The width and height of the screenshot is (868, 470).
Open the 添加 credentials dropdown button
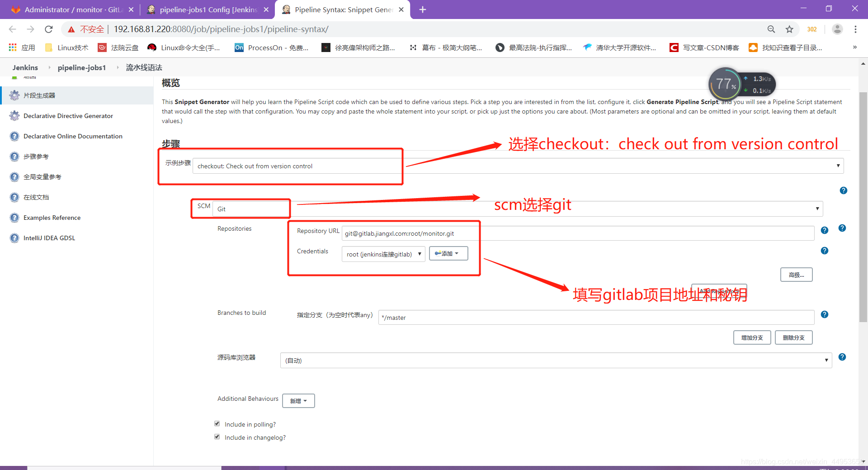click(x=448, y=254)
